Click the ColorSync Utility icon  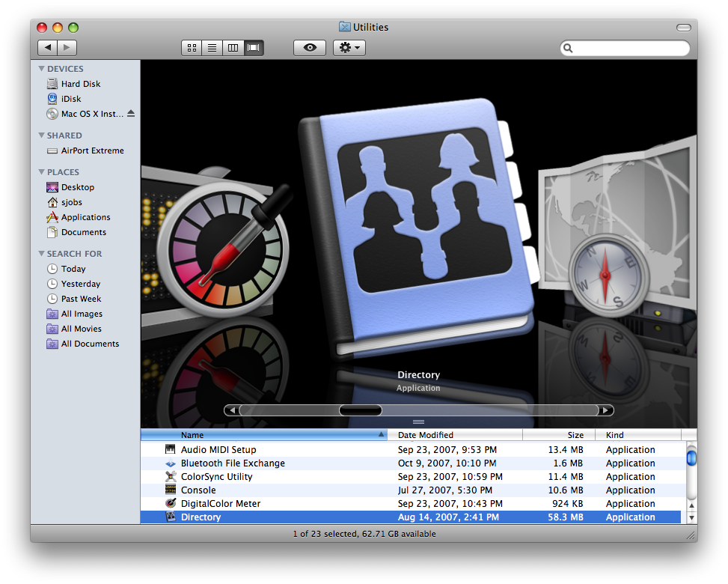[x=171, y=476]
